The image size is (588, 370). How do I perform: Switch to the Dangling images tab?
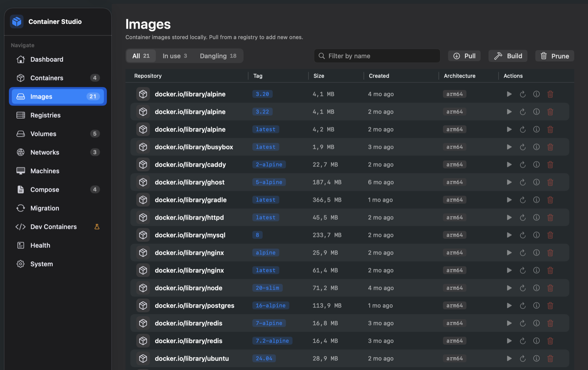pos(218,56)
